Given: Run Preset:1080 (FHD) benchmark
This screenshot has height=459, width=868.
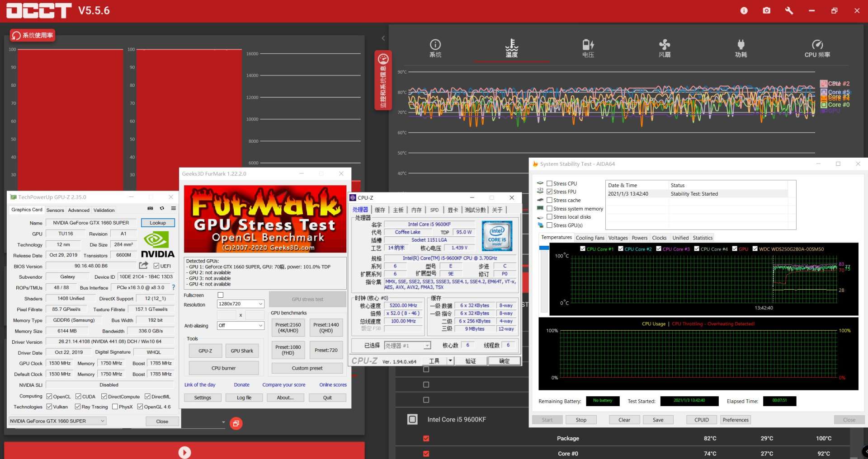Looking at the screenshot, I should pos(288,350).
